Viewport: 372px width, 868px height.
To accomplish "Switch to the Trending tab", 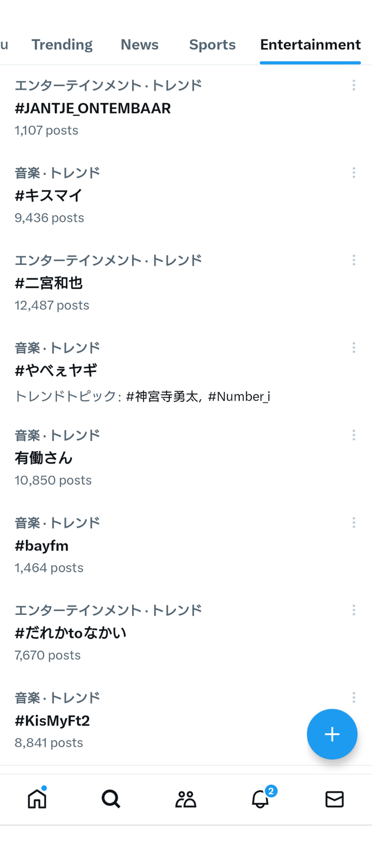I will [62, 44].
